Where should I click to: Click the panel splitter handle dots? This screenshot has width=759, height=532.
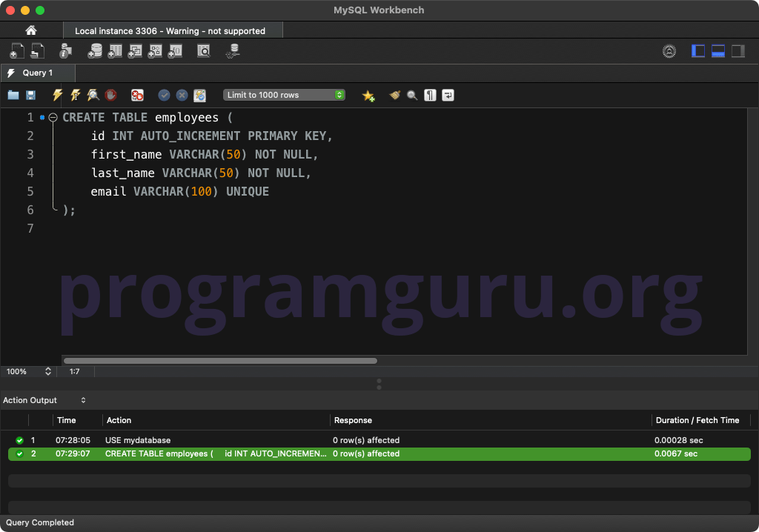379,384
